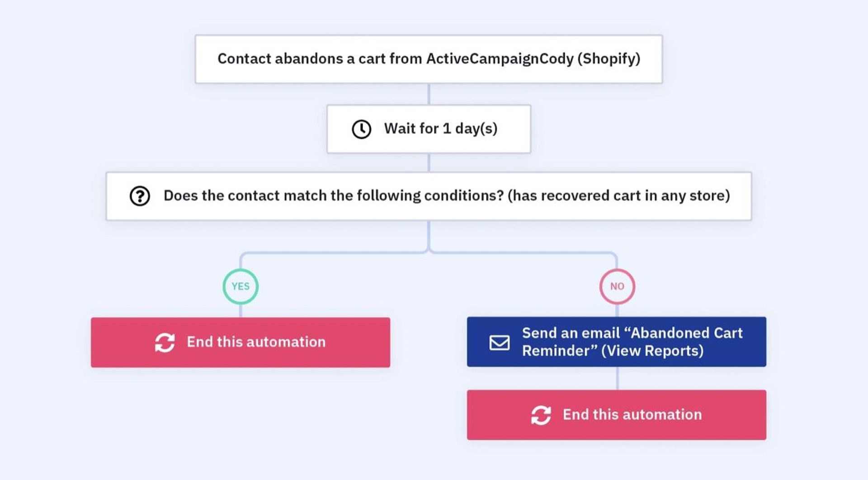Select the red NO branch circle
868x480 pixels.
point(617,286)
